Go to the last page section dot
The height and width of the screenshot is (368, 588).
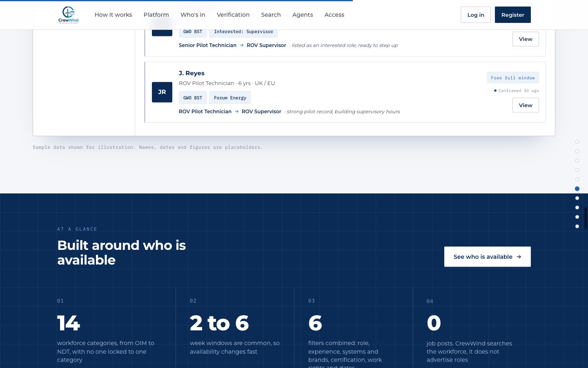coord(577,227)
